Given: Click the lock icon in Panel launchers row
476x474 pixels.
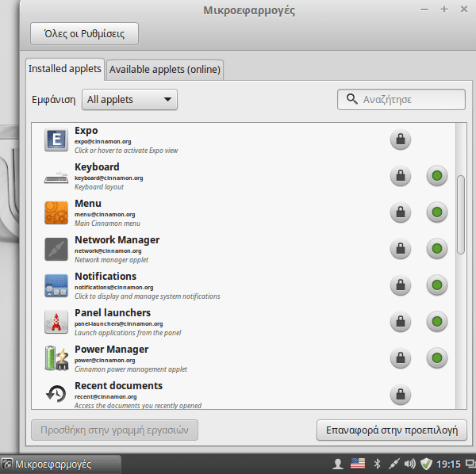Looking at the screenshot, I should 401,322.
